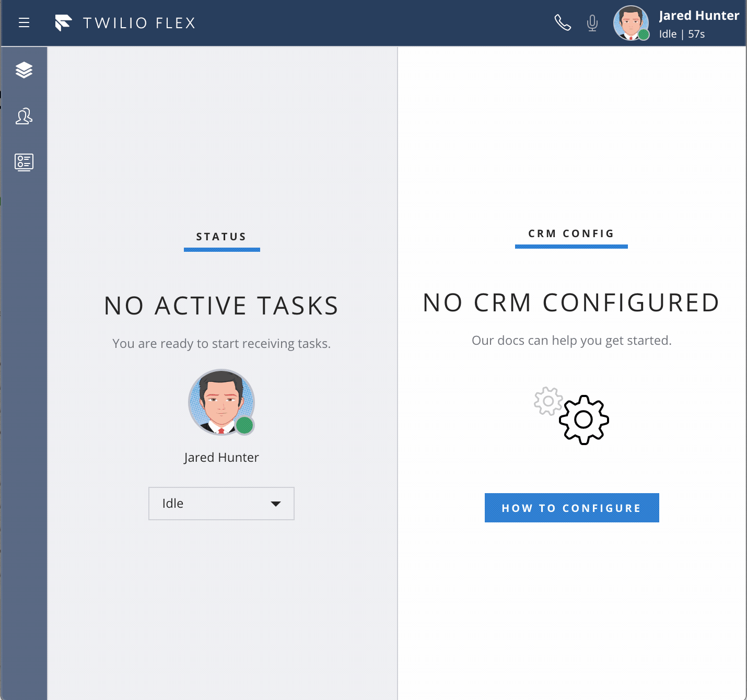The width and height of the screenshot is (747, 700).
Task: Click the Twilio Flex logo
Action: [125, 23]
